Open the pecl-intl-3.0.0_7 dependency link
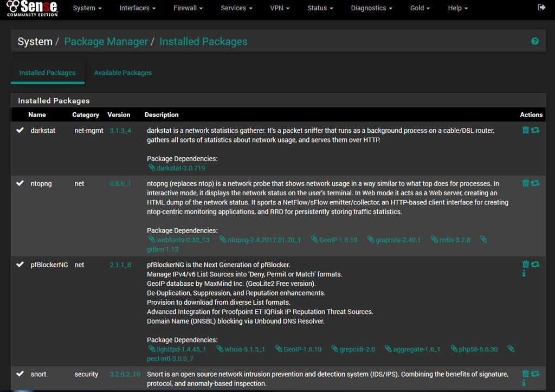555x392 pixels. [x=170, y=359]
